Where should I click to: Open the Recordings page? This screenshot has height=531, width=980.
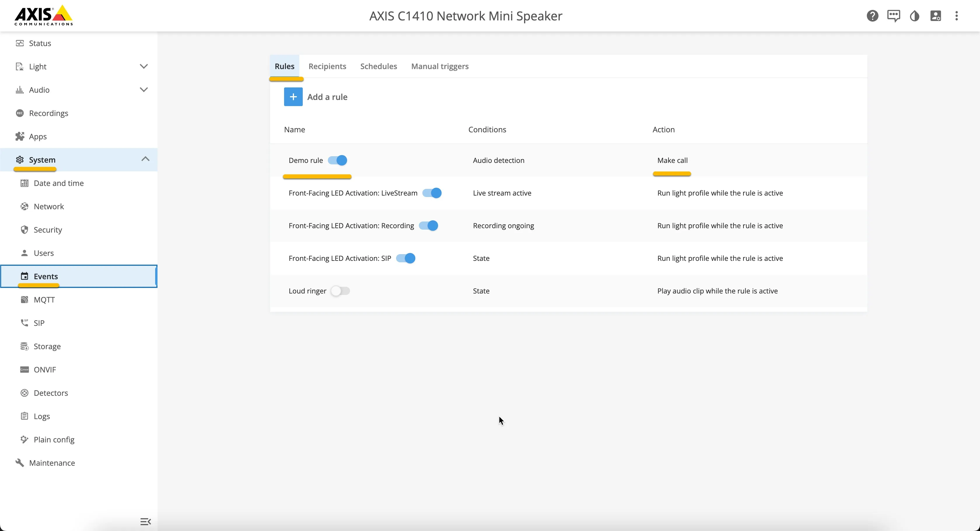(79, 113)
